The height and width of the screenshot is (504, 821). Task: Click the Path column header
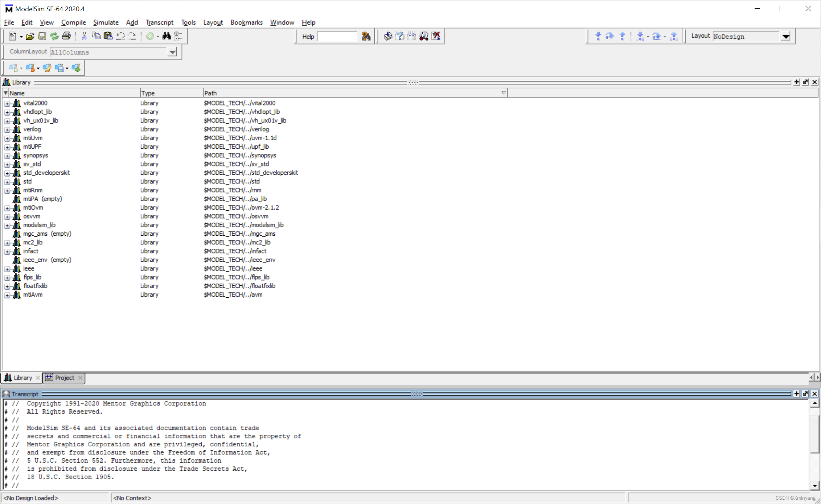355,93
